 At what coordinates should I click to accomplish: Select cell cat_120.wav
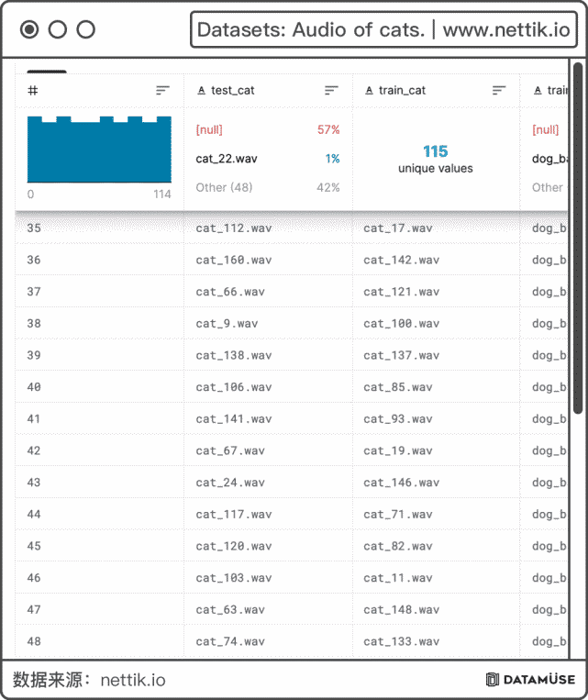[234, 546]
